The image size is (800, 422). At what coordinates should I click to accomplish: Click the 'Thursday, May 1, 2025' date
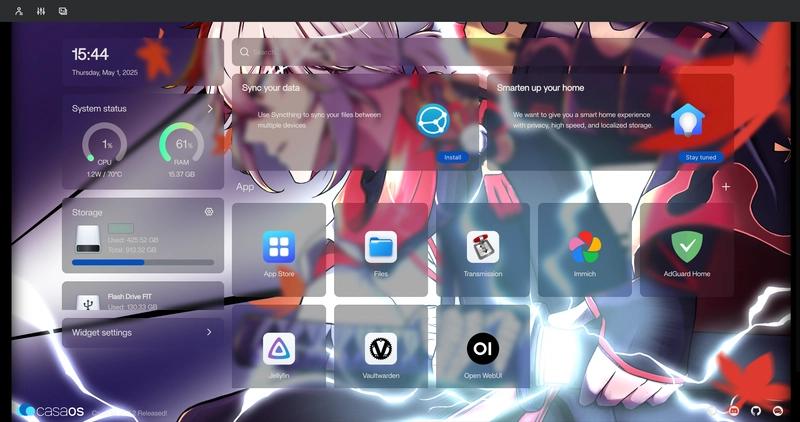point(105,72)
